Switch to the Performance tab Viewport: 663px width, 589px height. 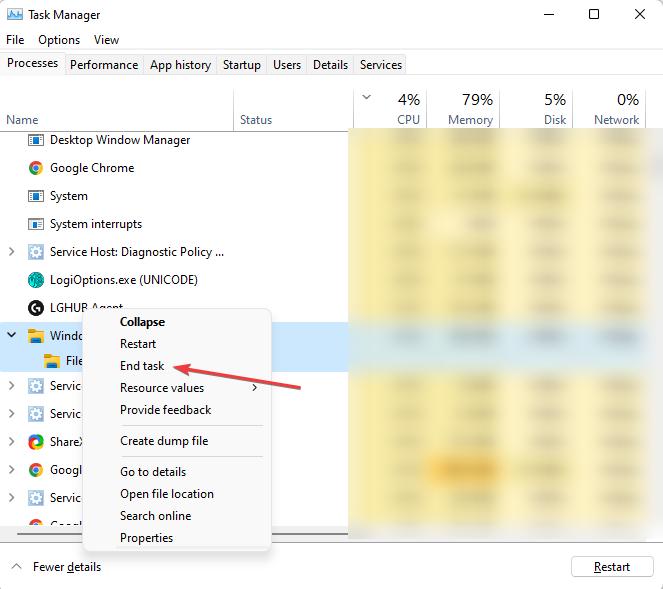[x=104, y=65]
